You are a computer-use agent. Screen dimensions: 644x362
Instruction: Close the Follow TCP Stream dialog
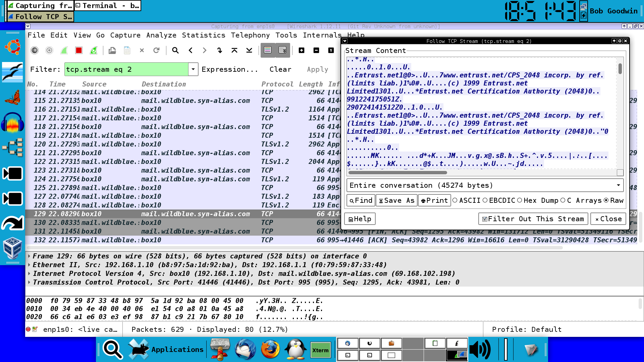click(608, 219)
